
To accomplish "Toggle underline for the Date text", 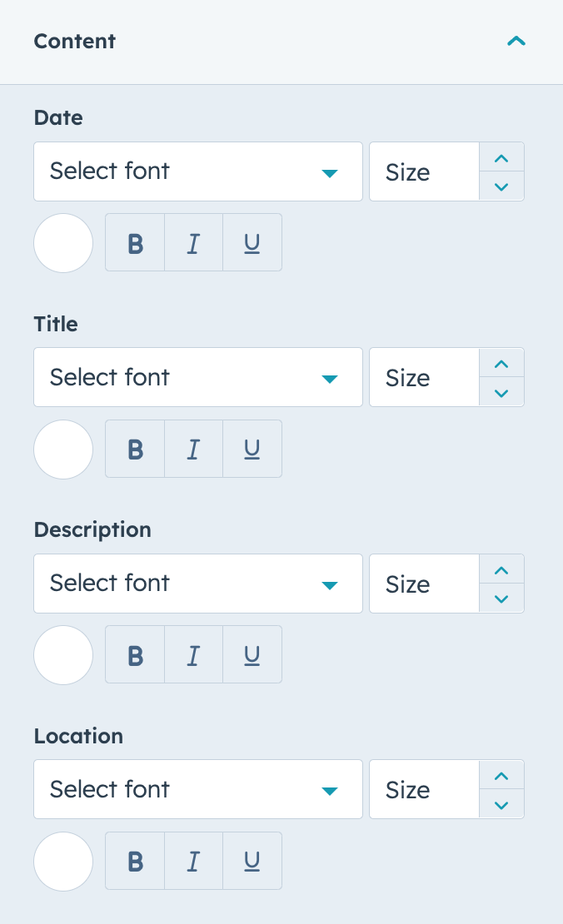I will (x=252, y=243).
